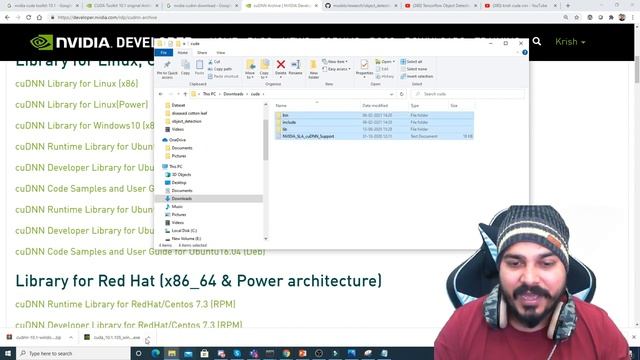Image resolution: width=640 pixels, height=360 pixels.
Task: Switch to the Share ribbon tab
Action: point(202,53)
